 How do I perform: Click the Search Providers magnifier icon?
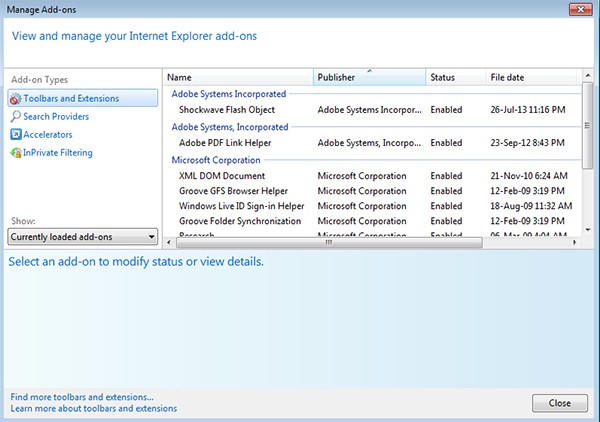[x=15, y=116]
